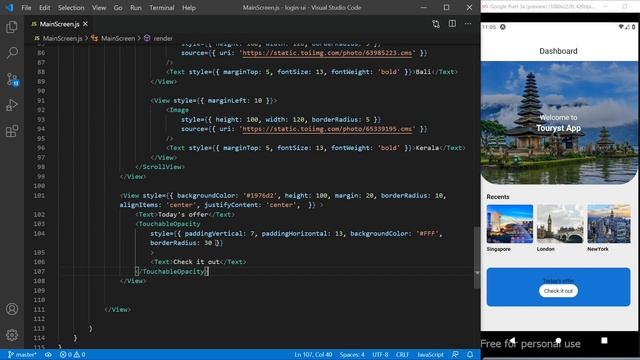The height and width of the screenshot is (360, 640).
Task: Open the Edit menu
Action: [x=44, y=8]
